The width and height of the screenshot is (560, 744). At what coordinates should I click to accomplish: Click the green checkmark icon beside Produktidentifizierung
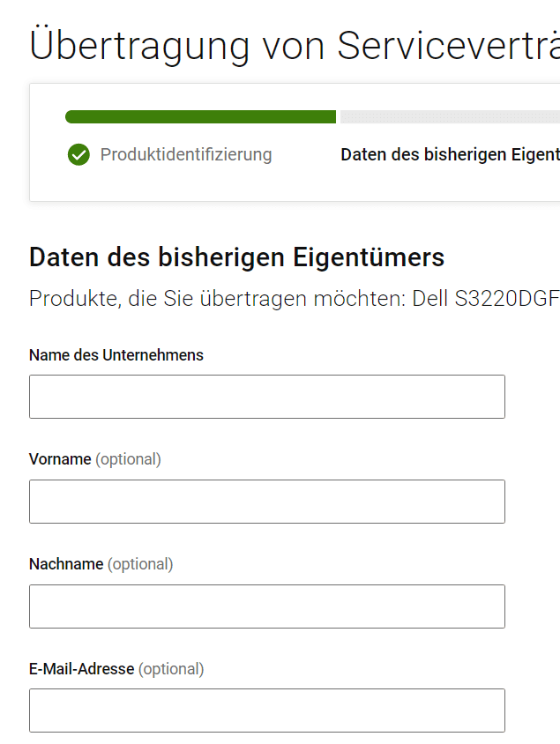78,155
